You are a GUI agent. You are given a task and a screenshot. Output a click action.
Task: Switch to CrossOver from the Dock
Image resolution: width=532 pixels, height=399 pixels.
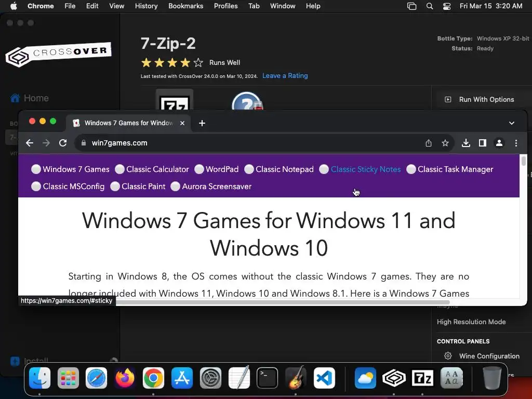tap(394, 378)
